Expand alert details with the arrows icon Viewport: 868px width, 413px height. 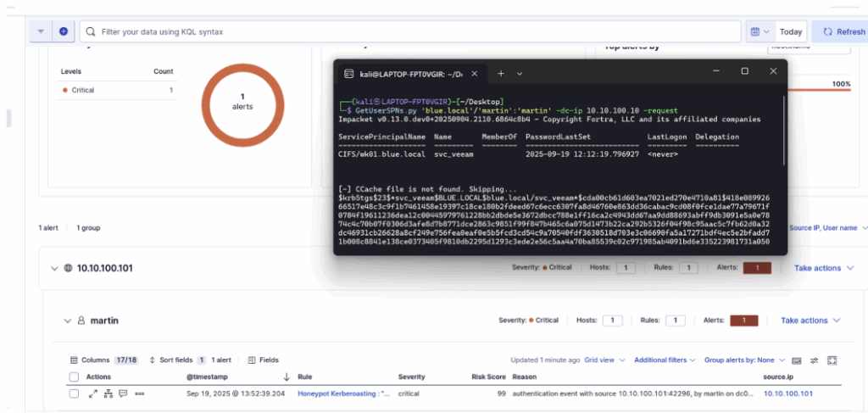93,393
